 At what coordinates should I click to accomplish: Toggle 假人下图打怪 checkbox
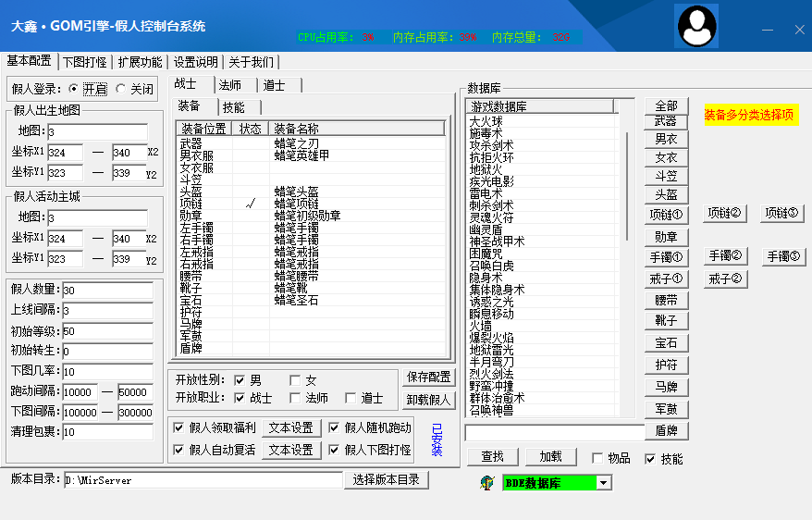(x=334, y=450)
